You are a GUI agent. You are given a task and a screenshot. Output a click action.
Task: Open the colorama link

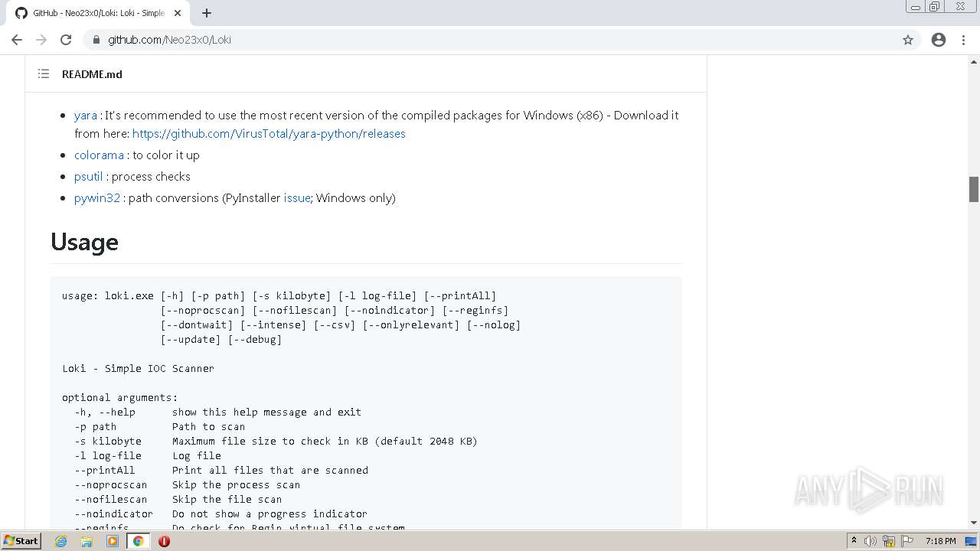click(x=99, y=155)
